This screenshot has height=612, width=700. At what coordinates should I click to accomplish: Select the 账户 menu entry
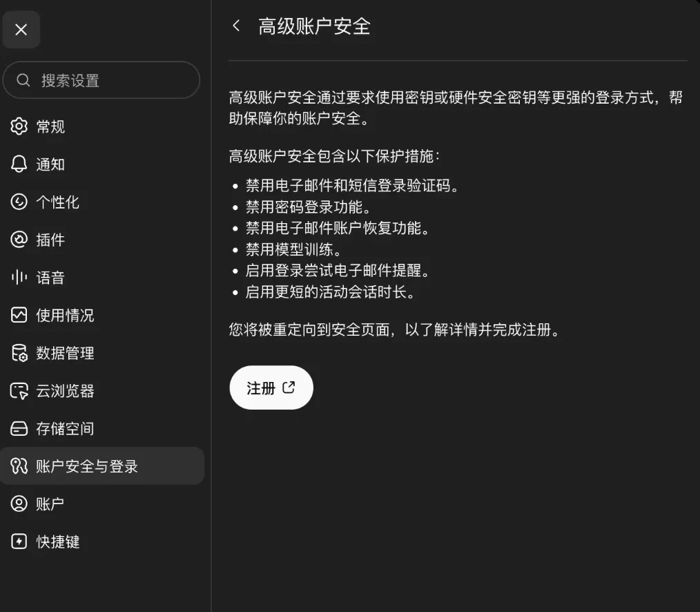coord(102,504)
